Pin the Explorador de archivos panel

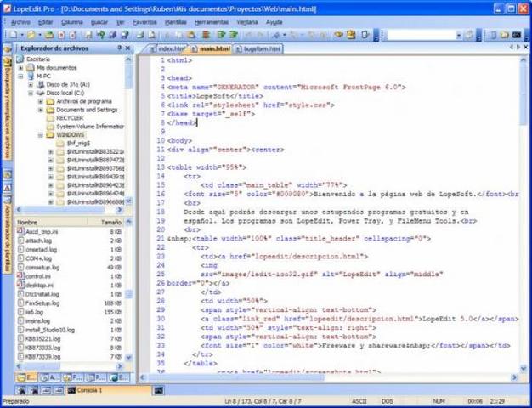point(120,48)
